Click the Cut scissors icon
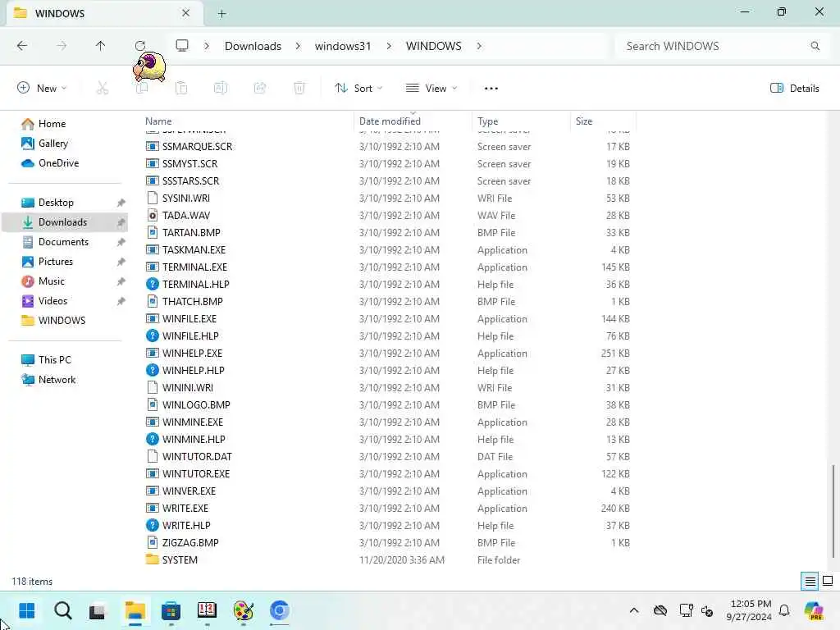The height and width of the screenshot is (630, 840). [103, 89]
